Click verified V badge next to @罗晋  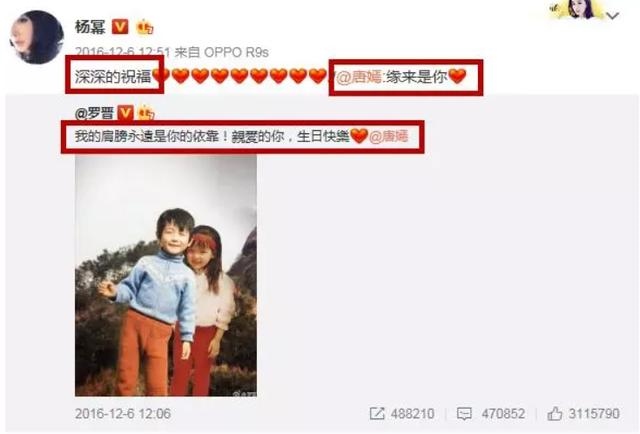tap(126, 113)
